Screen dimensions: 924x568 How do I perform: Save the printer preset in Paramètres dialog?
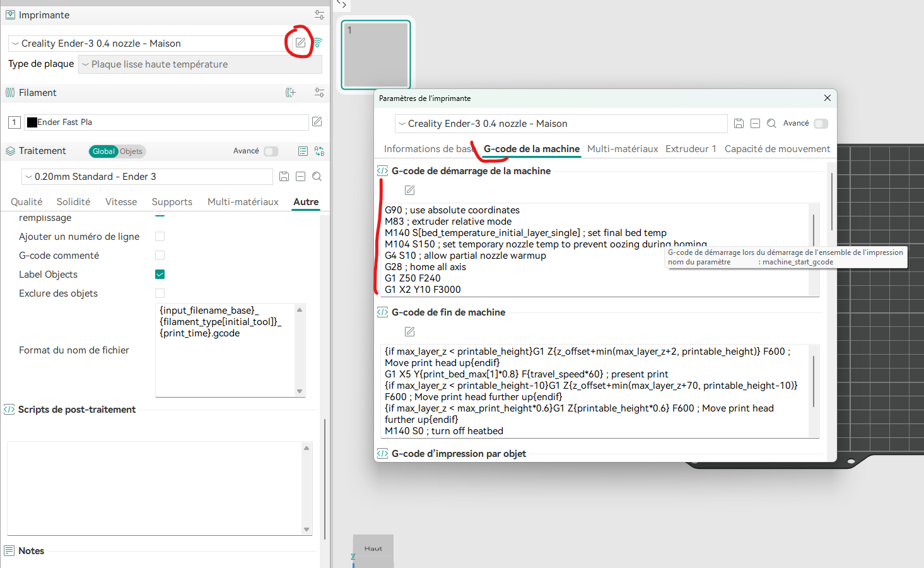[739, 124]
